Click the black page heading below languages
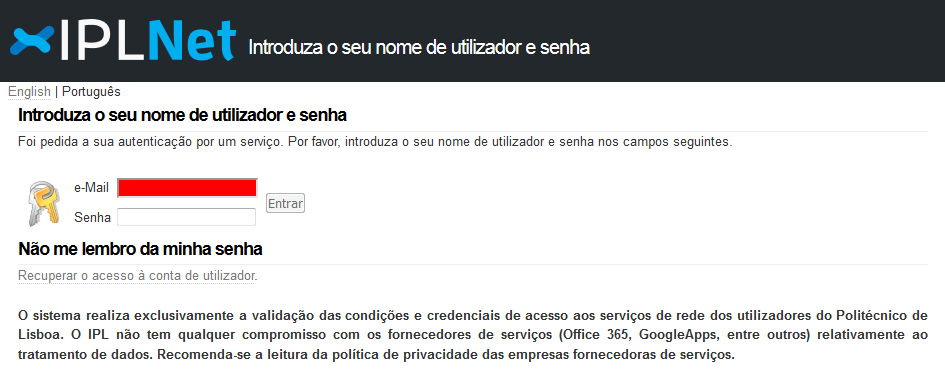The image size is (945, 385). 182,114
